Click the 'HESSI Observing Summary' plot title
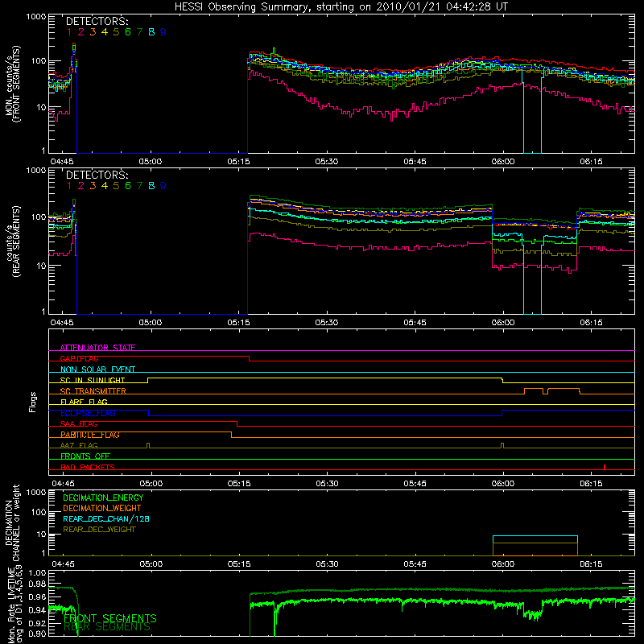Viewport: 644px width, 644px height. click(x=341, y=6)
